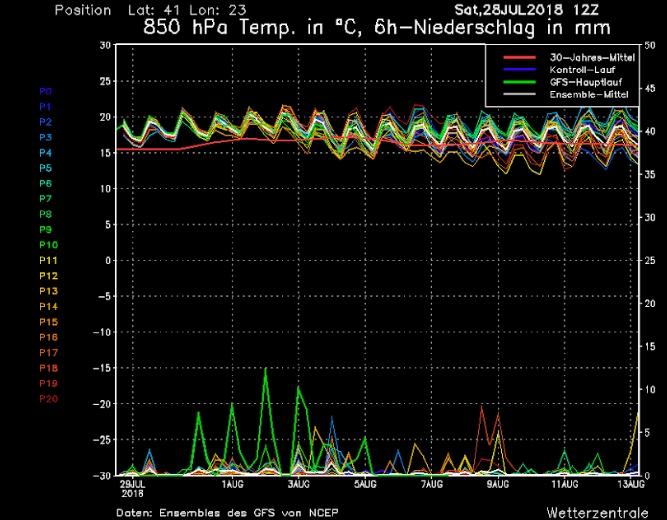Click the white Ensemble-Mittel legend line

[x=516, y=96]
